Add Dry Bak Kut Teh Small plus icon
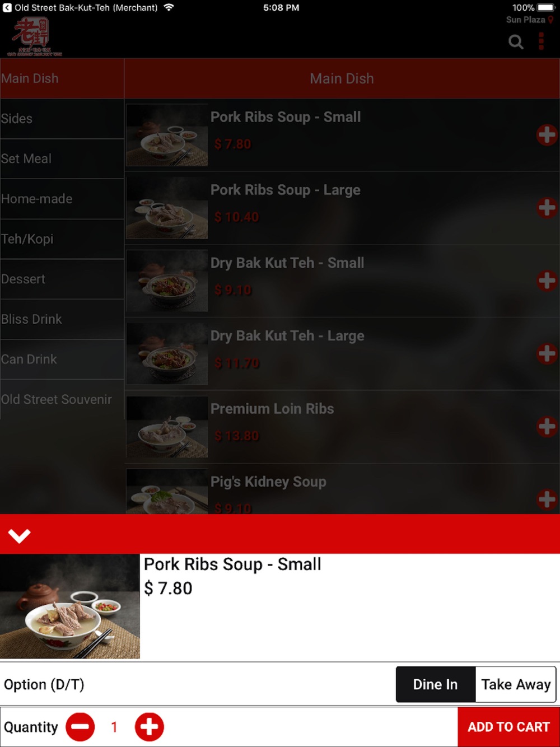This screenshot has width=560, height=747. pyautogui.click(x=547, y=281)
